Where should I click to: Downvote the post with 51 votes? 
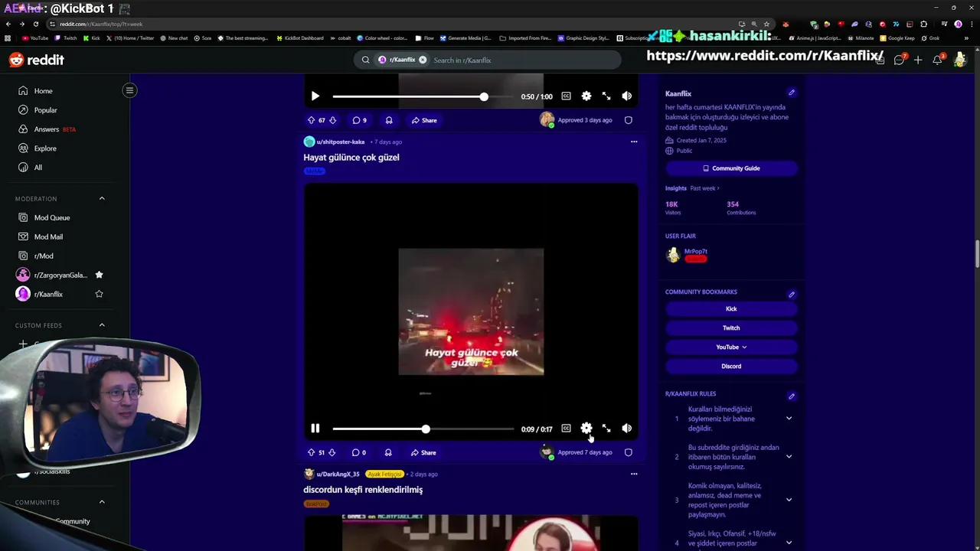click(x=332, y=452)
